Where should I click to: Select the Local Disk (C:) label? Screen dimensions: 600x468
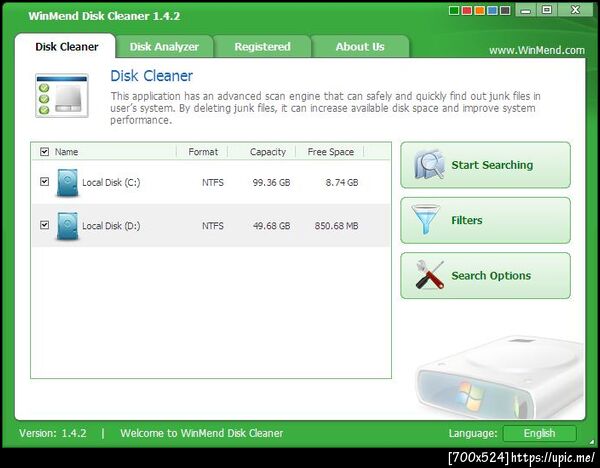[111, 183]
